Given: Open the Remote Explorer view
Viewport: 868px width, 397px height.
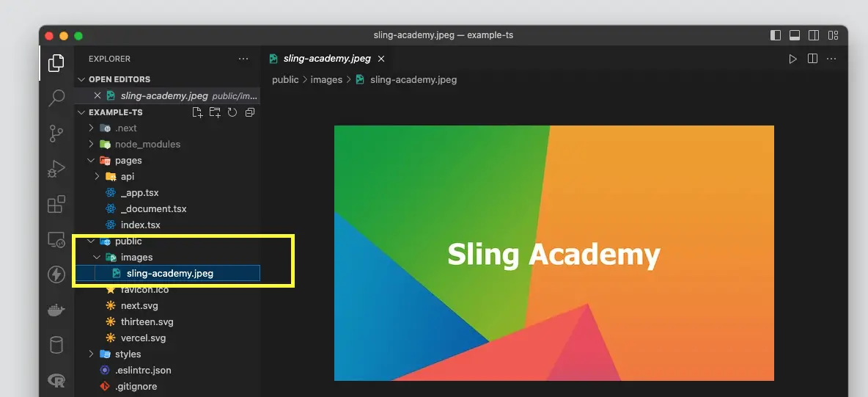Looking at the screenshot, I should pyautogui.click(x=56, y=239).
